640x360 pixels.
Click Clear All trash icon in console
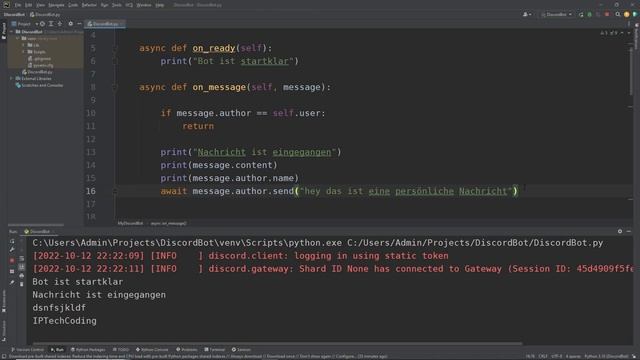tap(22, 284)
